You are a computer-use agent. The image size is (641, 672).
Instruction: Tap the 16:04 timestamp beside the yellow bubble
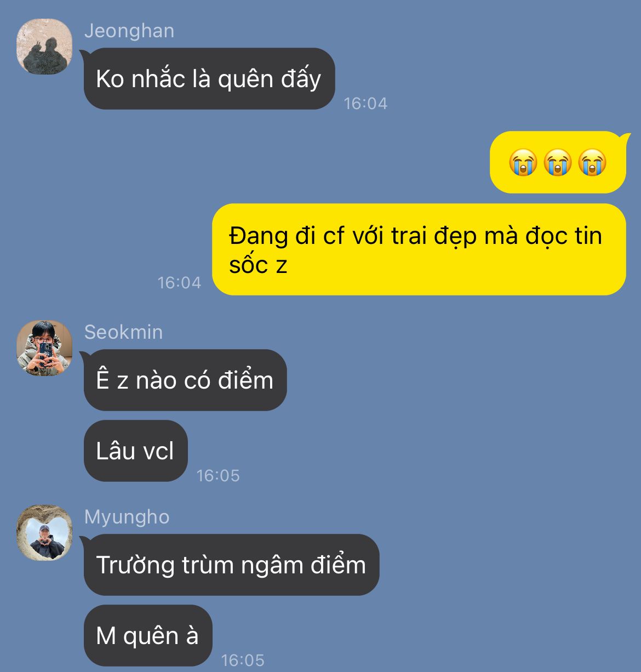tap(179, 282)
